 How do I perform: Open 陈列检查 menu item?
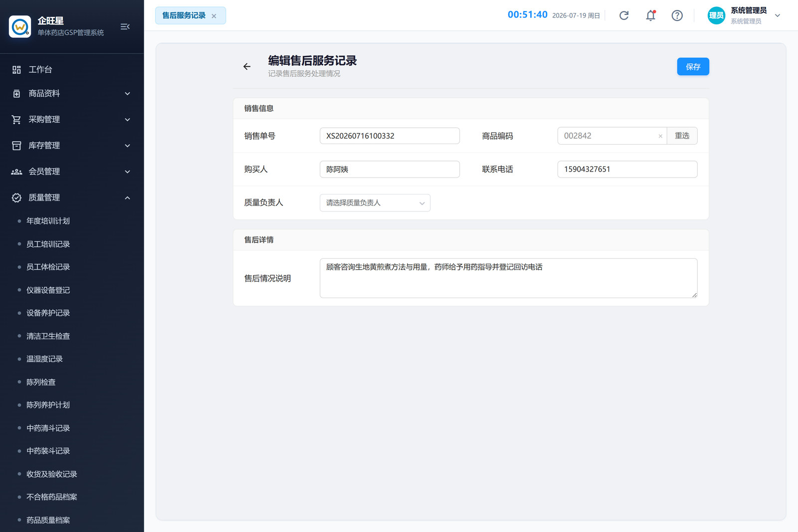click(41, 382)
